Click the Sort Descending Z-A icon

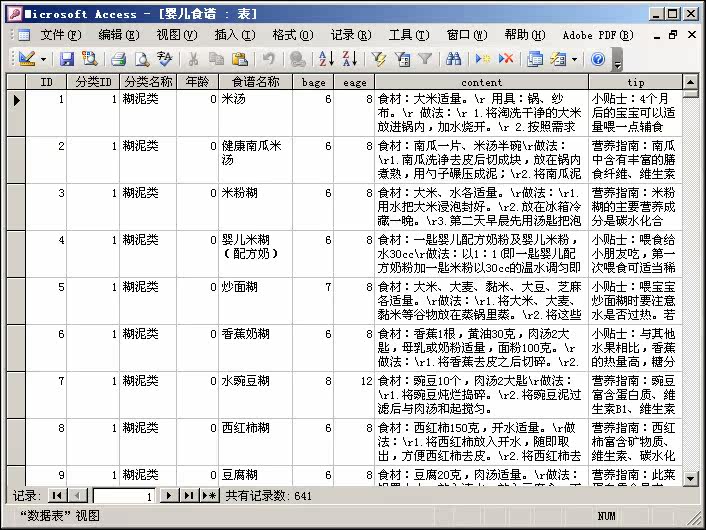(x=349, y=59)
